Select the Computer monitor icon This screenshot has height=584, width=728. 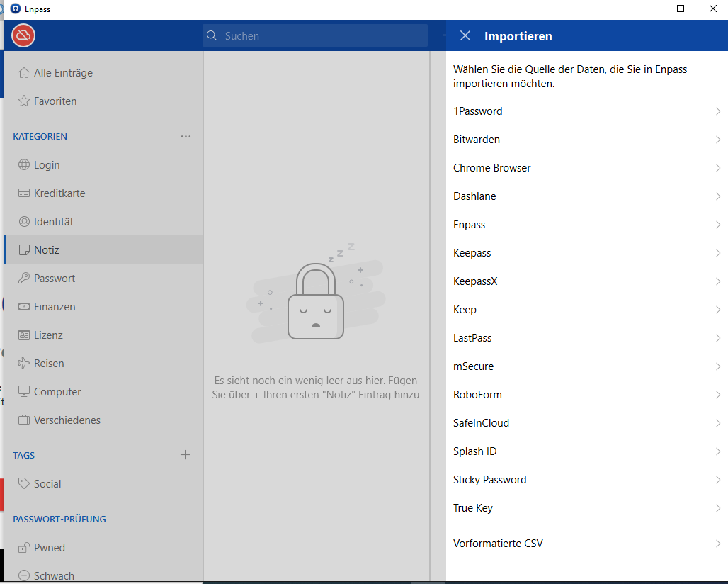tap(23, 392)
